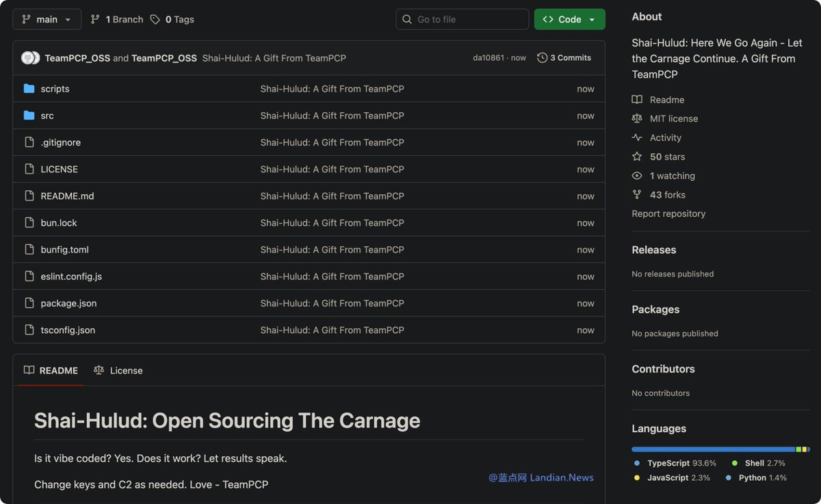The image size is (821, 504).
Task: Click the Go to file search field
Action: click(x=462, y=19)
